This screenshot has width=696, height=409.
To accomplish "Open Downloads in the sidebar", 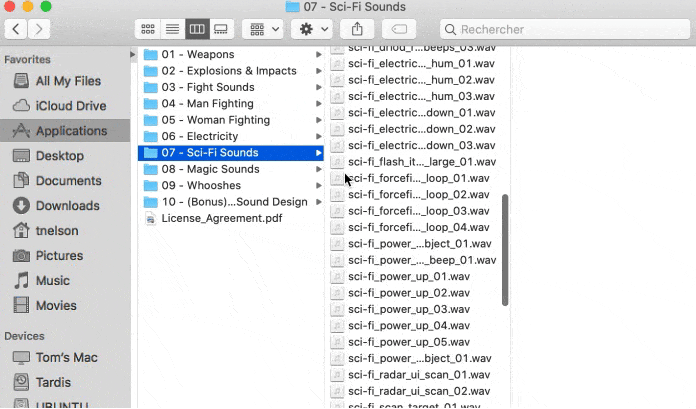I will (x=67, y=206).
